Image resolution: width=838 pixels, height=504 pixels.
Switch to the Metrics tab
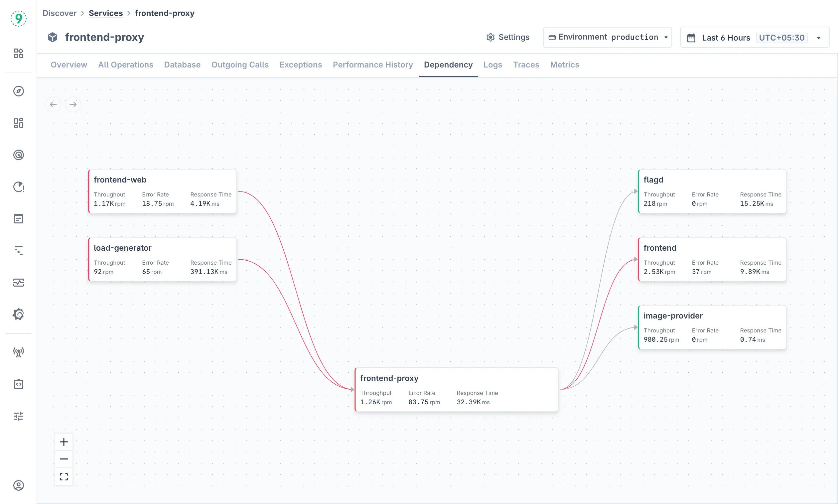(x=565, y=64)
